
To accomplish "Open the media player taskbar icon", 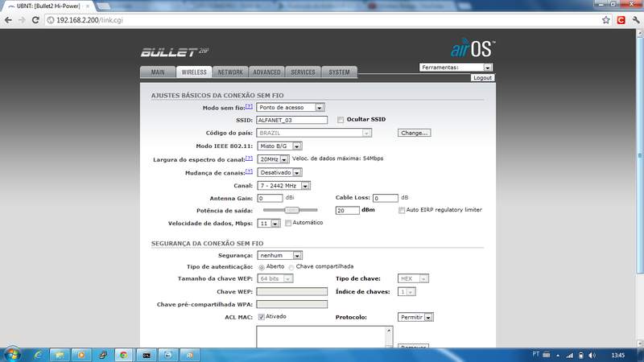I will click(x=81, y=355).
